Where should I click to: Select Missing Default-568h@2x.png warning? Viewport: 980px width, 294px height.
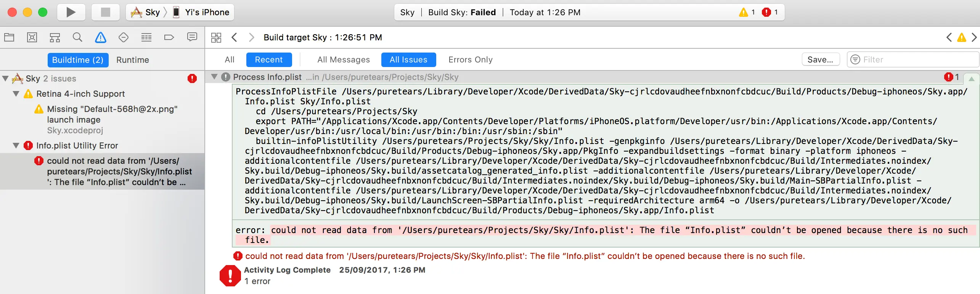click(x=102, y=120)
